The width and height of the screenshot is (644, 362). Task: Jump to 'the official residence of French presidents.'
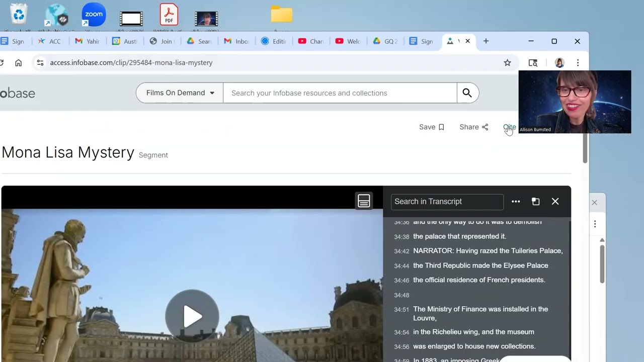pyautogui.click(x=479, y=280)
